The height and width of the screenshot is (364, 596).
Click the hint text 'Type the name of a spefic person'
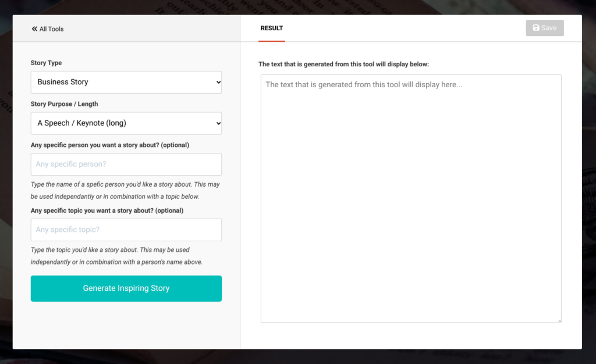click(125, 190)
